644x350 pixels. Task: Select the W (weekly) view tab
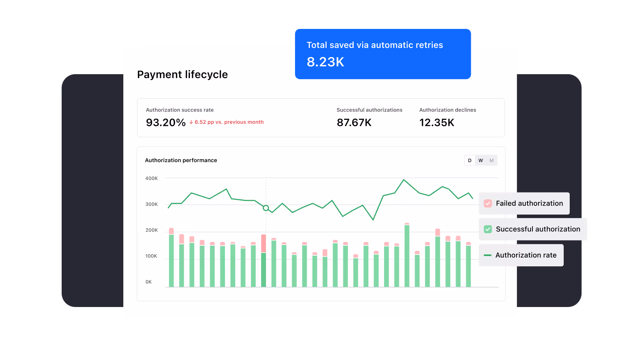pyautogui.click(x=481, y=161)
